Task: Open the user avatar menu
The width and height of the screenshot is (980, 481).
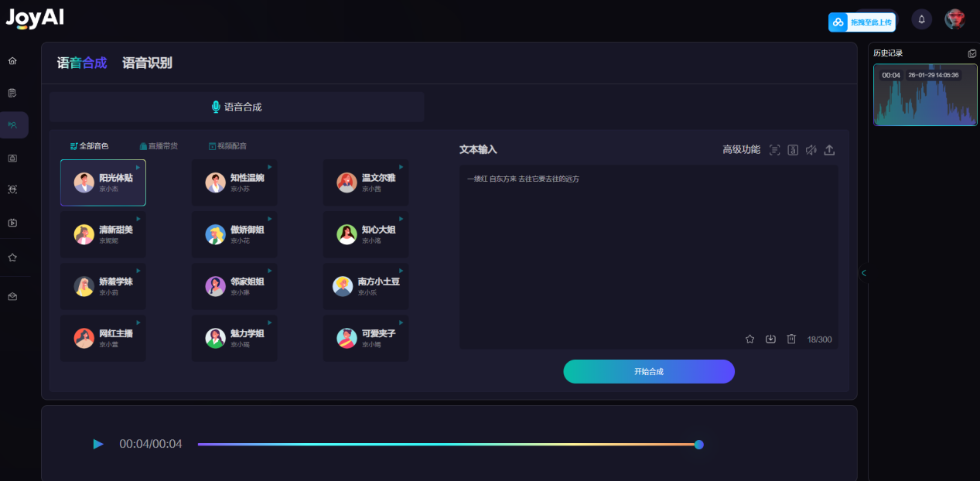Action: click(955, 19)
